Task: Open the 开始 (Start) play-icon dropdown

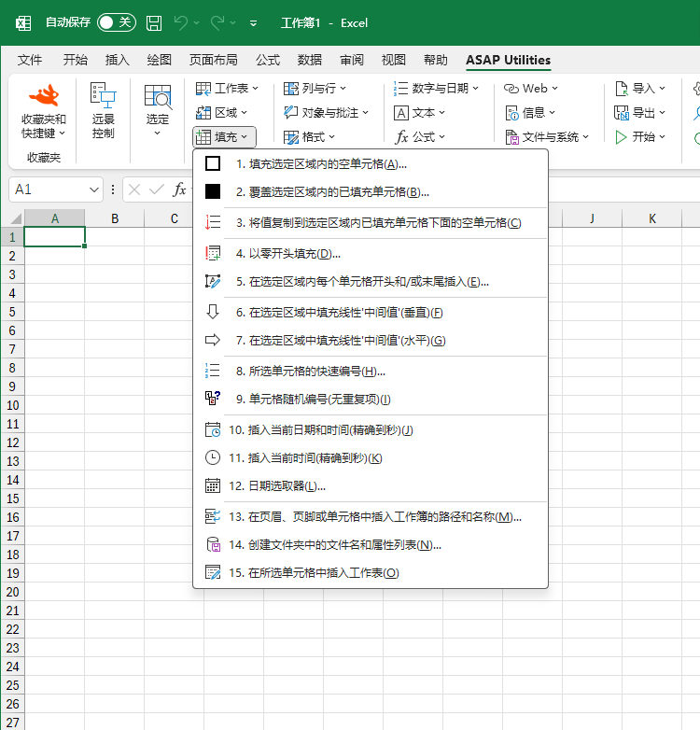Action: 640,137
